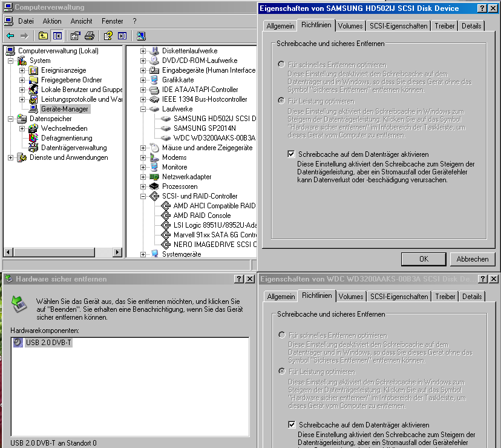Select NERO IMAGEDRIVE SCSI entry

tap(215, 245)
